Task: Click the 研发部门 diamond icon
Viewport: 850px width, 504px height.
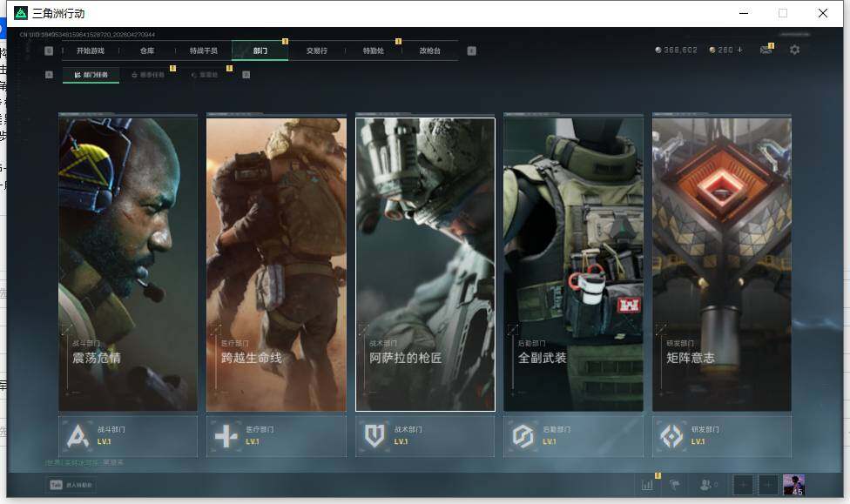Action: [x=671, y=436]
